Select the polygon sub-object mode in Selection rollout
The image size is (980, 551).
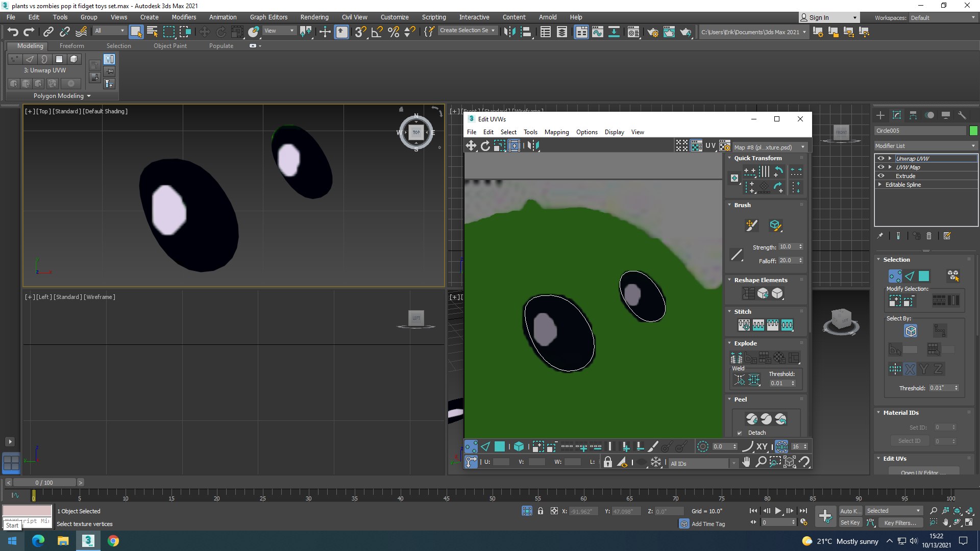(924, 276)
